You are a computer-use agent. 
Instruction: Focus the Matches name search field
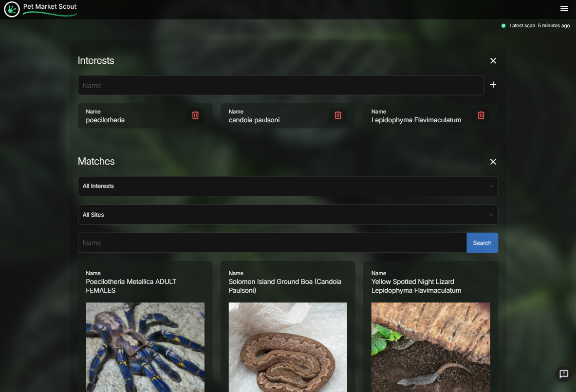[x=272, y=243]
